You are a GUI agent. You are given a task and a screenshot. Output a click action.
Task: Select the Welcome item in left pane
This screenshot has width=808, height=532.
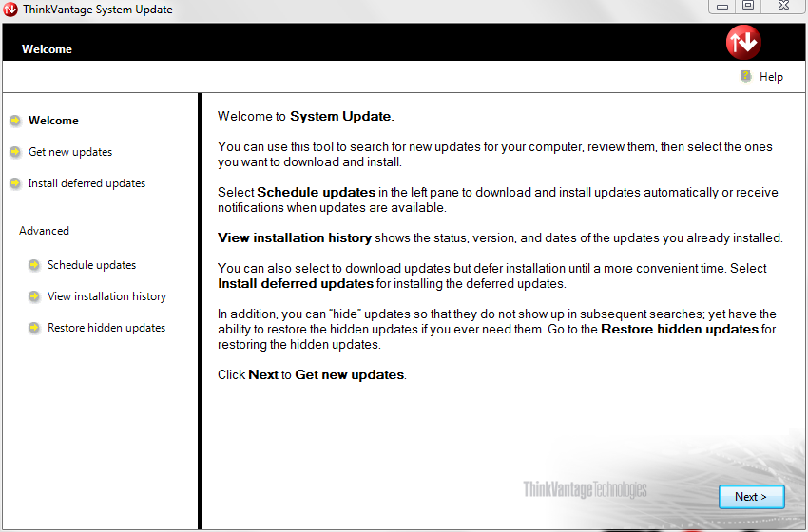click(53, 121)
